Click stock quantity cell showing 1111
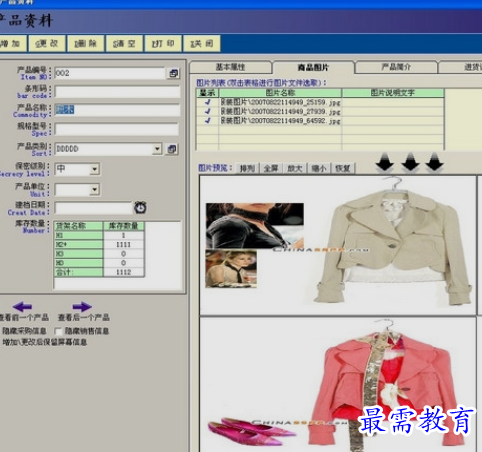This screenshot has width=482, height=452. coord(124,245)
